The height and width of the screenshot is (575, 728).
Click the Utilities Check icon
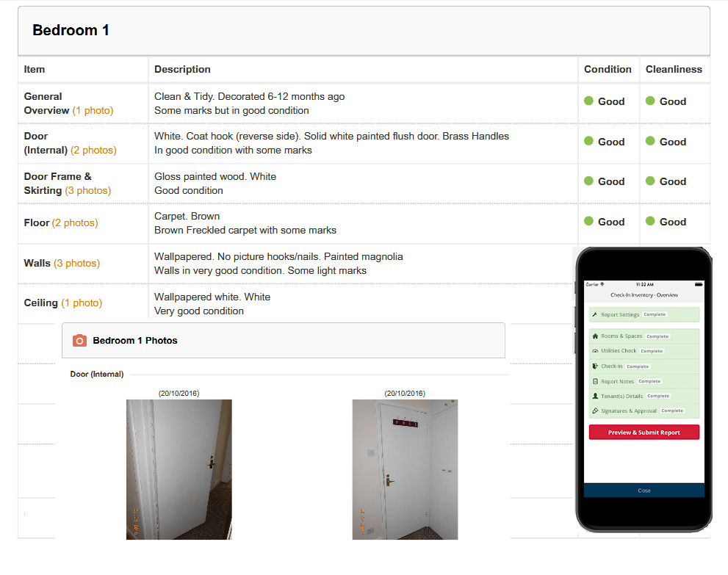(x=595, y=351)
